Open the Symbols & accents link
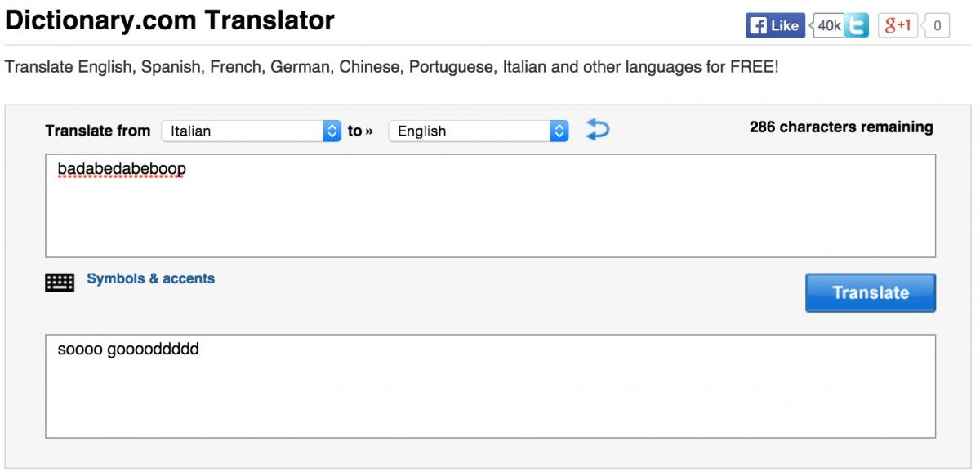 tap(151, 278)
